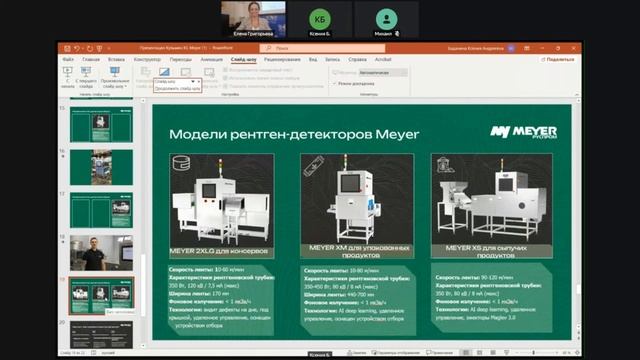Open the Файл menu
Image resolution: width=640 pixels, height=360 pixels.
pyautogui.click(x=68, y=60)
